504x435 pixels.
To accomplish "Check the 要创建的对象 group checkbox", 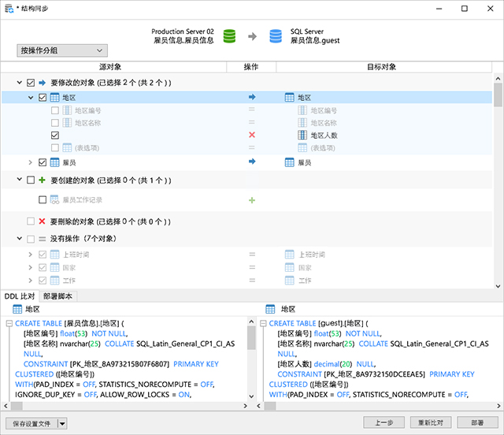I will pyautogui.click(x=31, y=180).
